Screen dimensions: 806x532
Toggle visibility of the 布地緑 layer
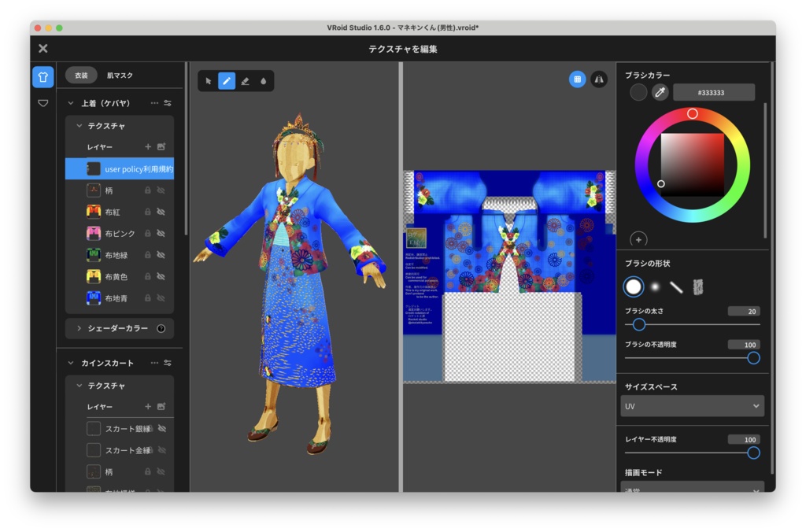pos(161,255)
